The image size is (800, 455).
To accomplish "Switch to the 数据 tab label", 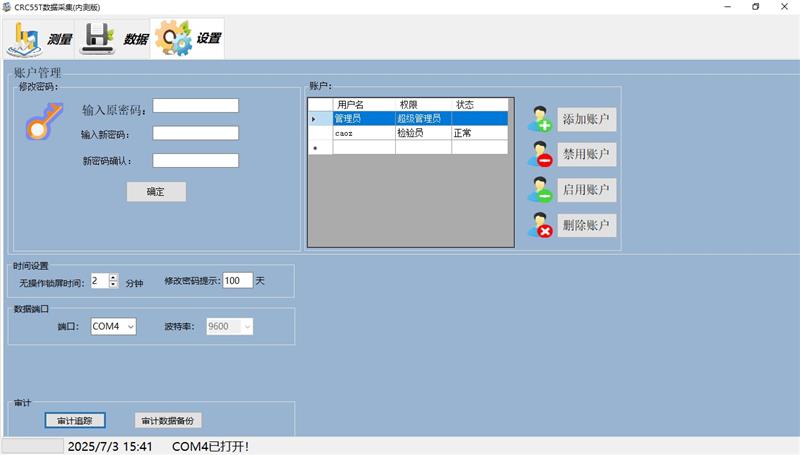I will (x=136, y=39).
